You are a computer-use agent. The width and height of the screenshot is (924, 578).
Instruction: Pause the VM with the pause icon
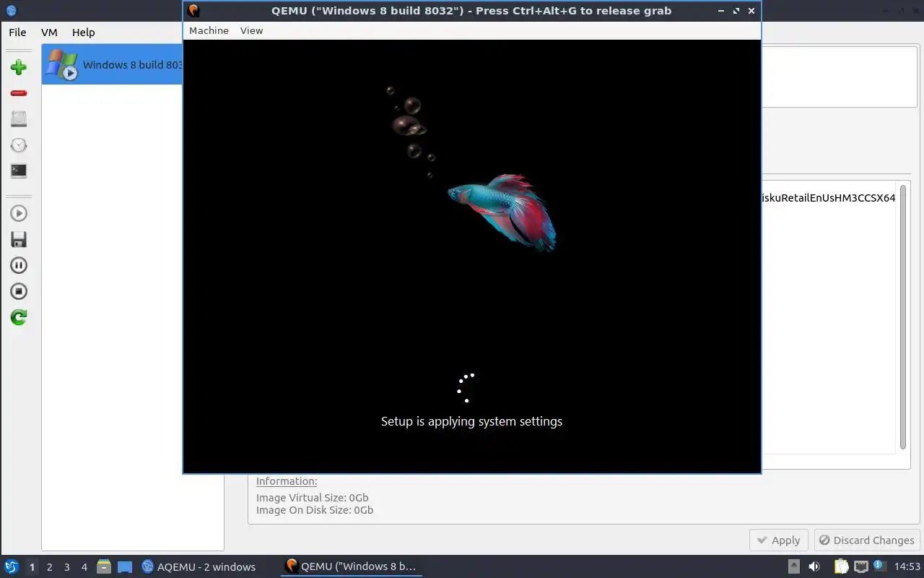click(x=19, y=265)
